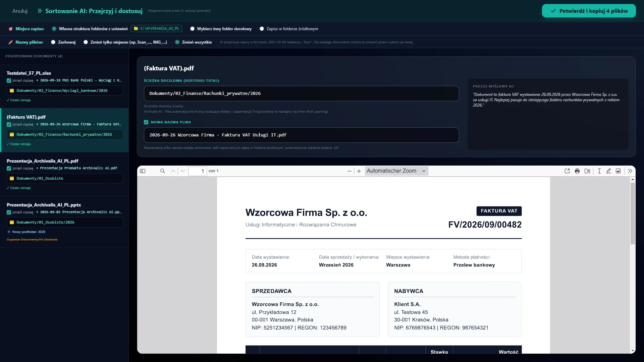644x362 pixels.
Task: Open PDF viewer secondary tools menu
Action: 630,171
